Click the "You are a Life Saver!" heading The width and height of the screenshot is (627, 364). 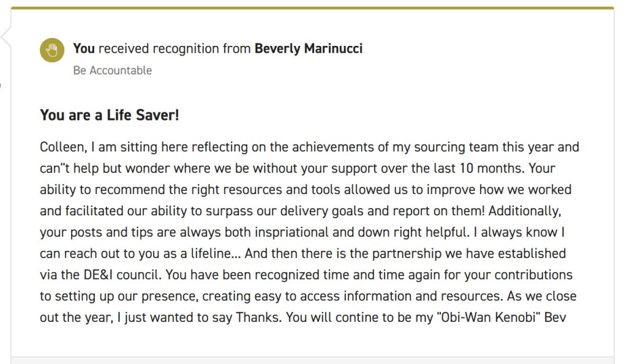(x=109, y=114)
